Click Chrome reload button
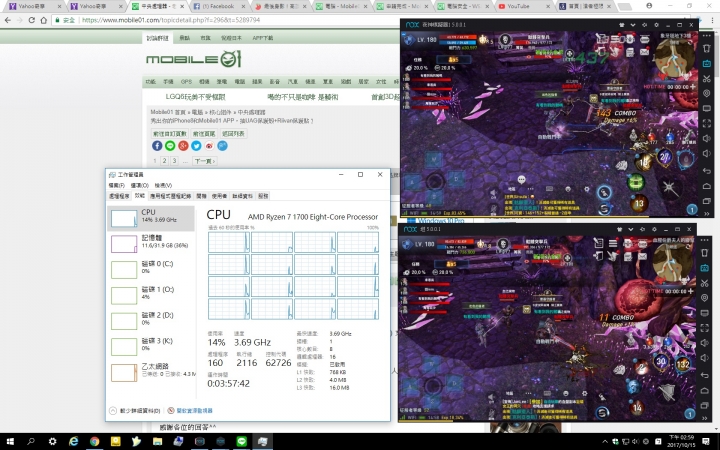 pos(31,20)
